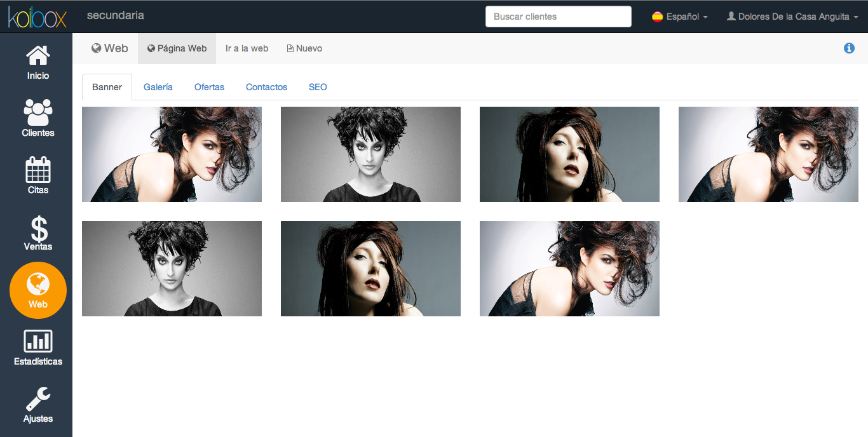Select the orange Web sidebar button
This screenshot has height=437, width=868.
[x=38, y=290]
